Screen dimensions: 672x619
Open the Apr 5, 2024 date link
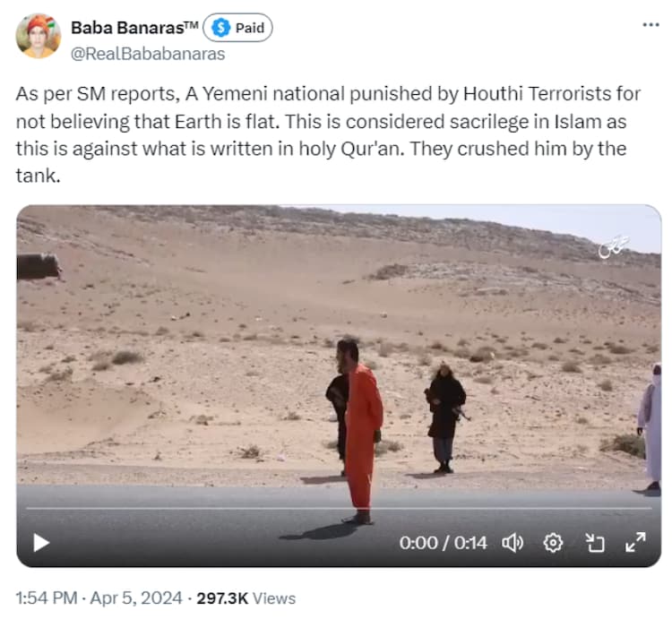(x=136, y=598)
